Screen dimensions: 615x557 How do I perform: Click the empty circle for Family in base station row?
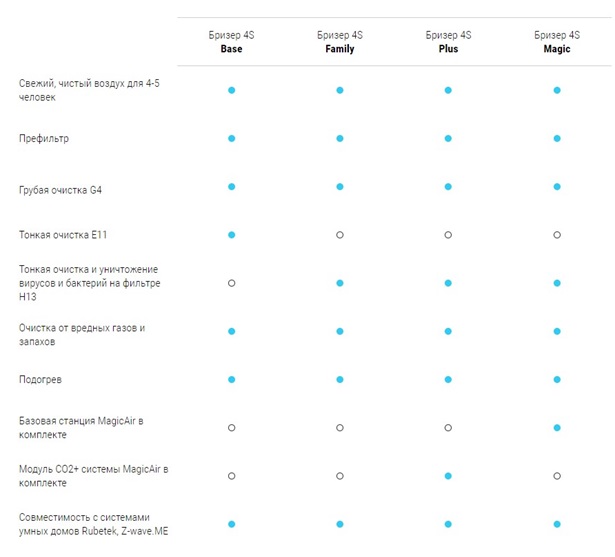click(340, 428)
